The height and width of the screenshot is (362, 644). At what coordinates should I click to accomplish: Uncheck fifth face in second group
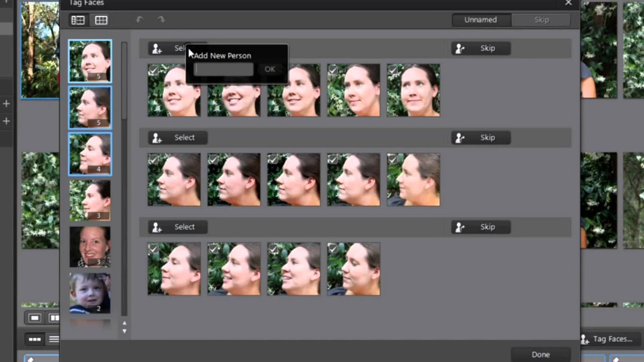392,159
